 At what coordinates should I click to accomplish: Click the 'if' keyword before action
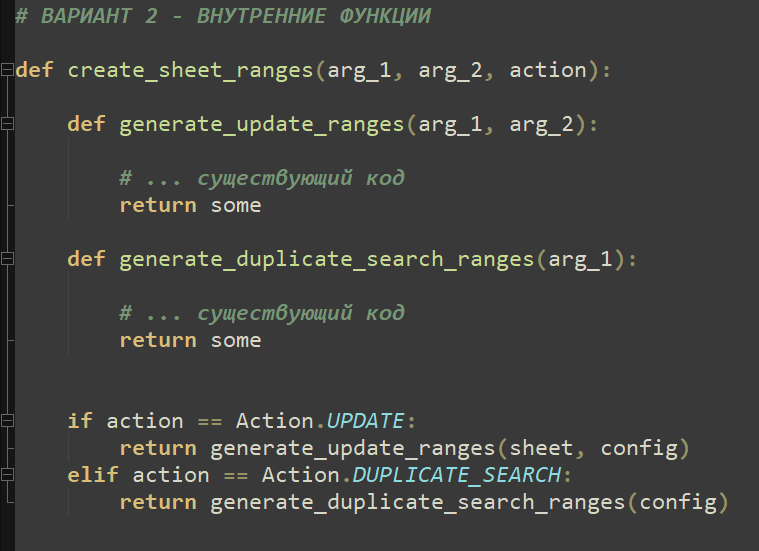pos(80,421)
